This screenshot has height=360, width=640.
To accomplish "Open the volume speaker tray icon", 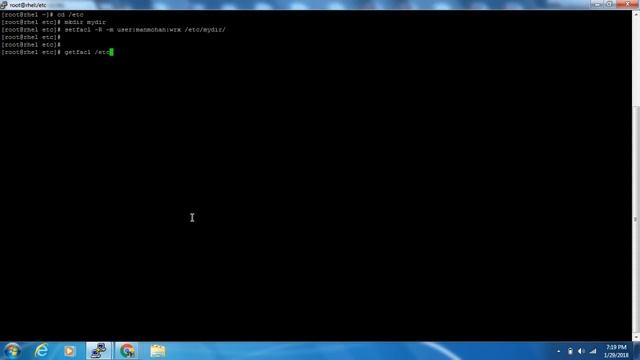I will coord(581,351).
